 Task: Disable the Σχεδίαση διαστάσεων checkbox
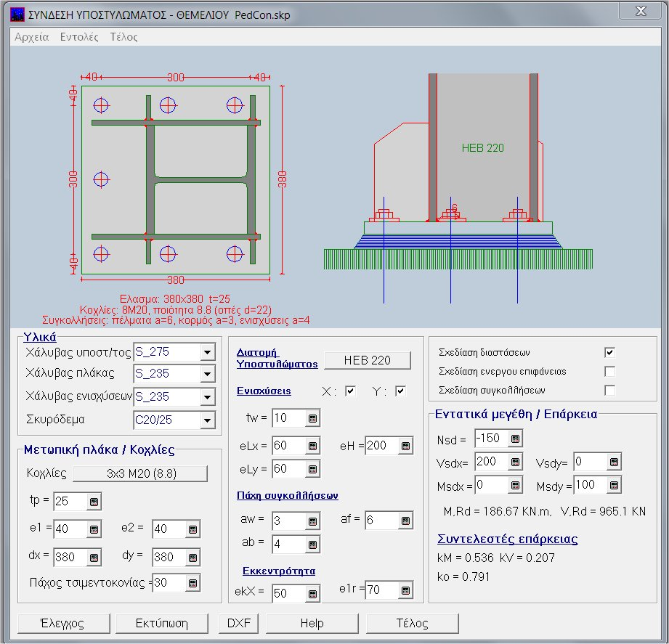pyautogui.click(x=610, y=352)
